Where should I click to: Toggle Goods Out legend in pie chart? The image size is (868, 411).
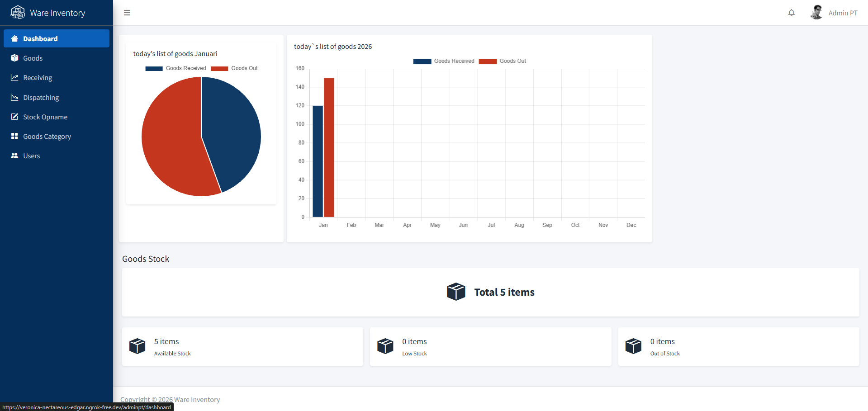point(234,68)
